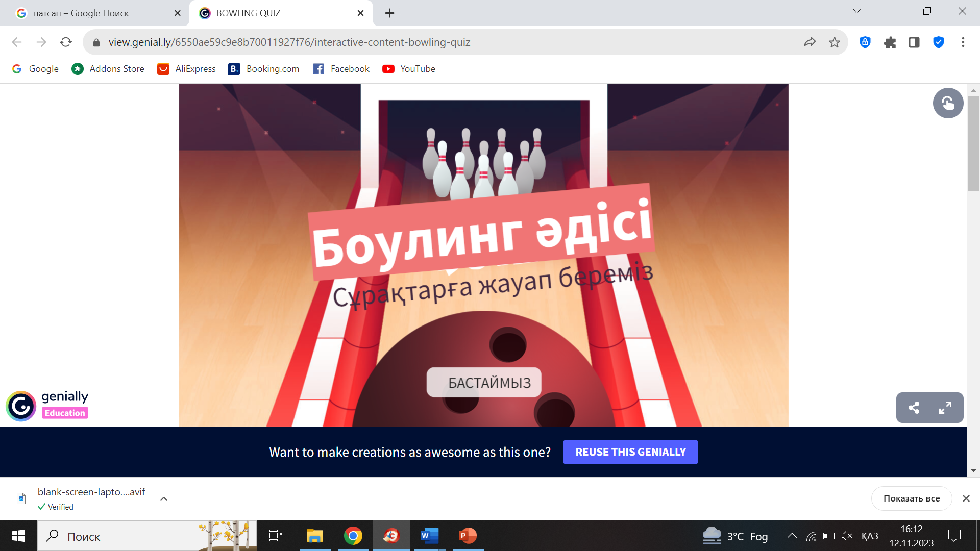Click the page vertical scrollbar thumb
Image resolution: width=980 pixels, height=551 pixels.
973,143
